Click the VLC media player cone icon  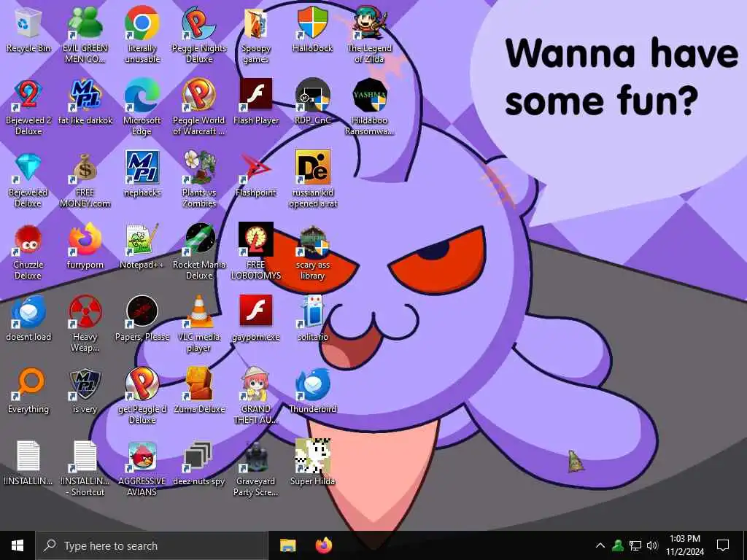coord(199,312)
